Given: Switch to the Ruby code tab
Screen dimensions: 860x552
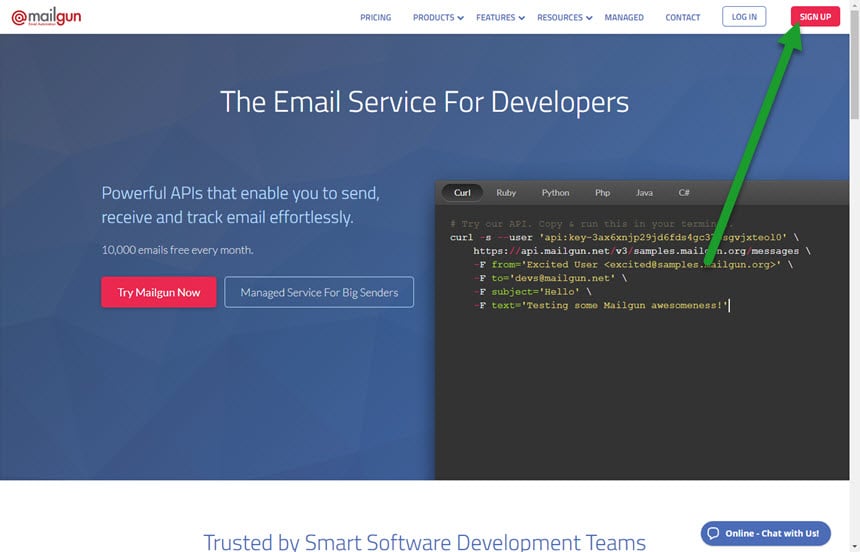Looking at the screenshot, I should 506,193.
